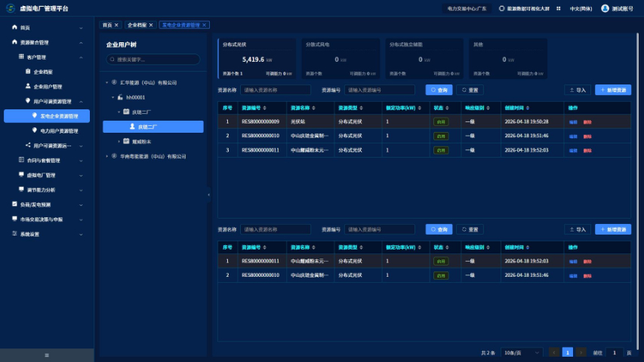
Task: Sort upper table by 资源类型
Action: pyautogui.click(x=361, y=108)
